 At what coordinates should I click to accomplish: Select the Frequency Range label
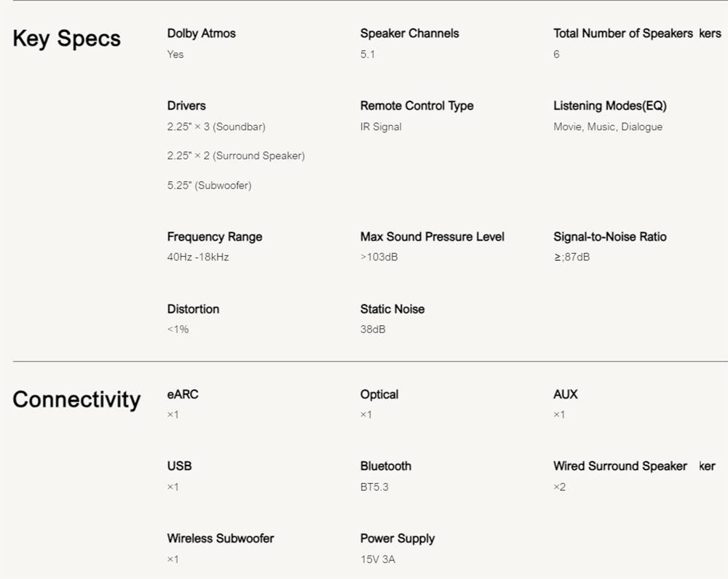coord(214,237)
